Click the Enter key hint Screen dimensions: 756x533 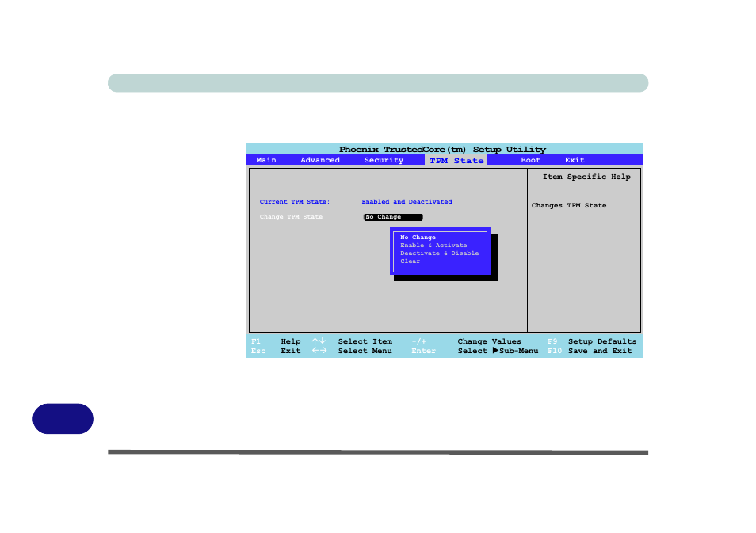pyautogui.click(x=423, y=351)
